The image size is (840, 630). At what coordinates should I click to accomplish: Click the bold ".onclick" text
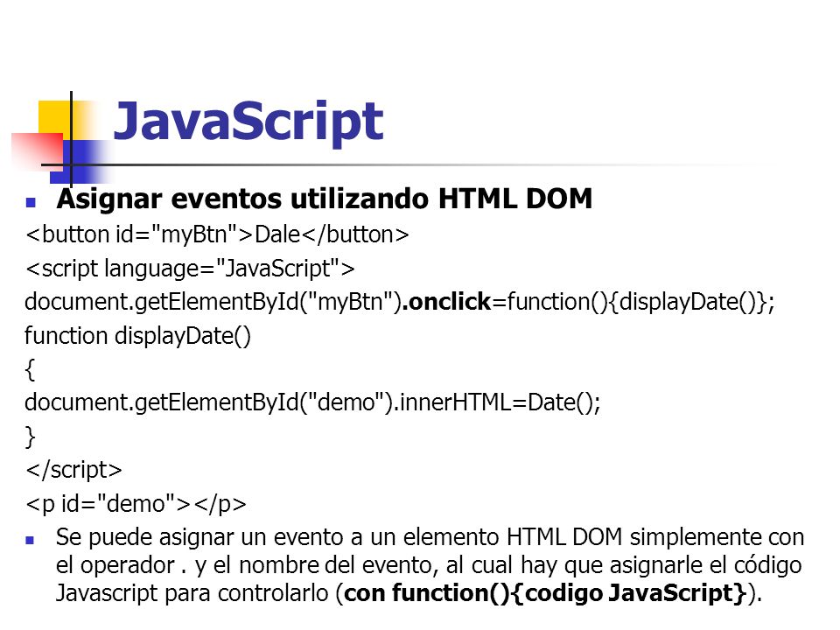click(446, 302)
